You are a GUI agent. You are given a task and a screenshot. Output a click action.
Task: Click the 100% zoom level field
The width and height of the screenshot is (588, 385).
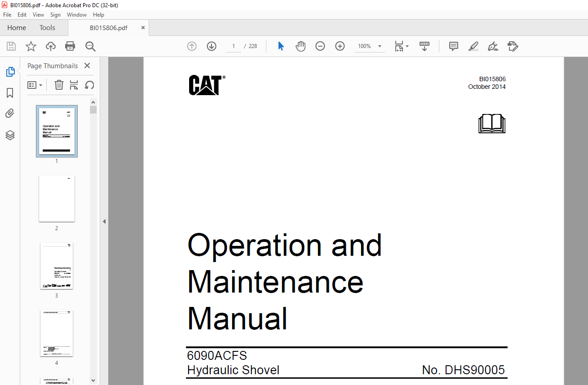[x=364, y=46]
